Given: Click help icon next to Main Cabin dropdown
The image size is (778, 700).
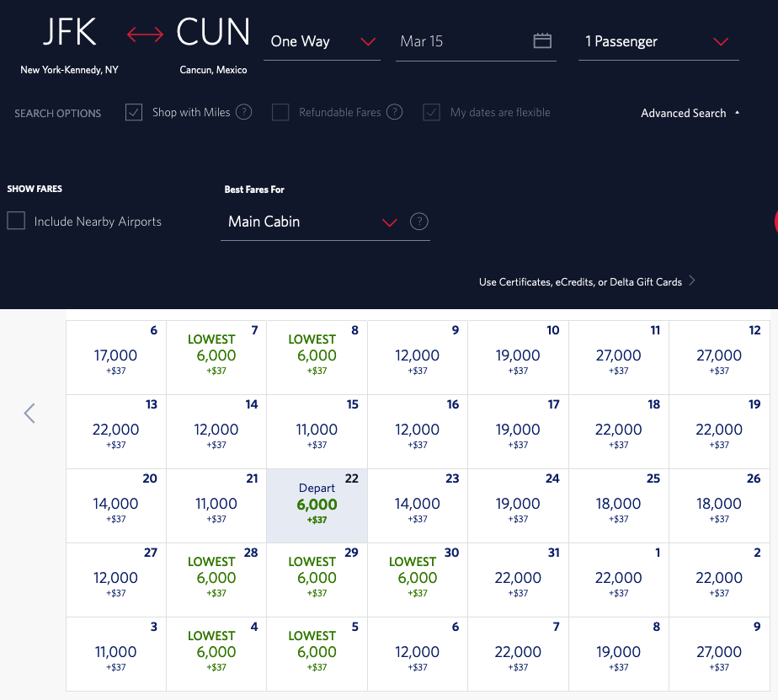Looking at the screenshot, I should pyautogui.click(x=418, y=222).
